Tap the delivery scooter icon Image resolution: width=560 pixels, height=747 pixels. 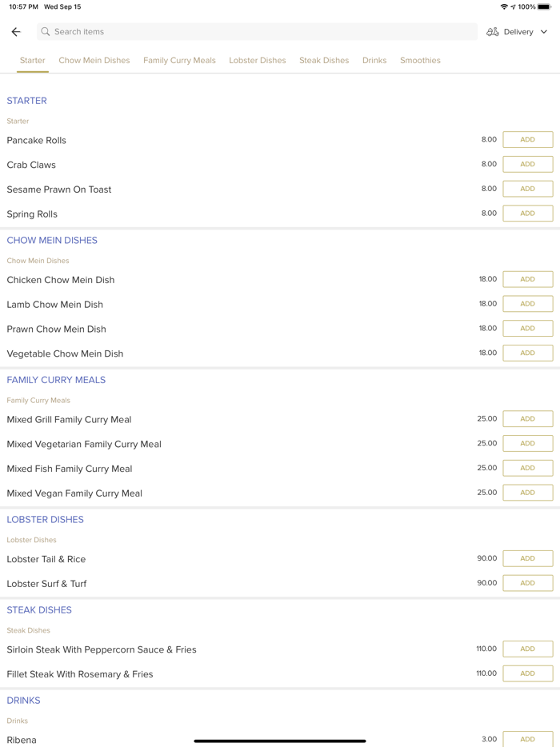click(493, 32)
